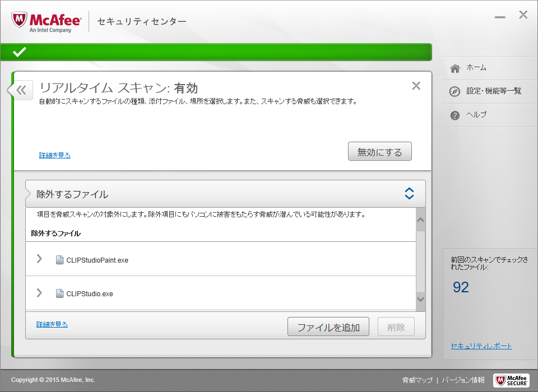Screen dimensions: 538x392
Task: Close the リアルタイム スキャン panel
Action: click(416, 86)
